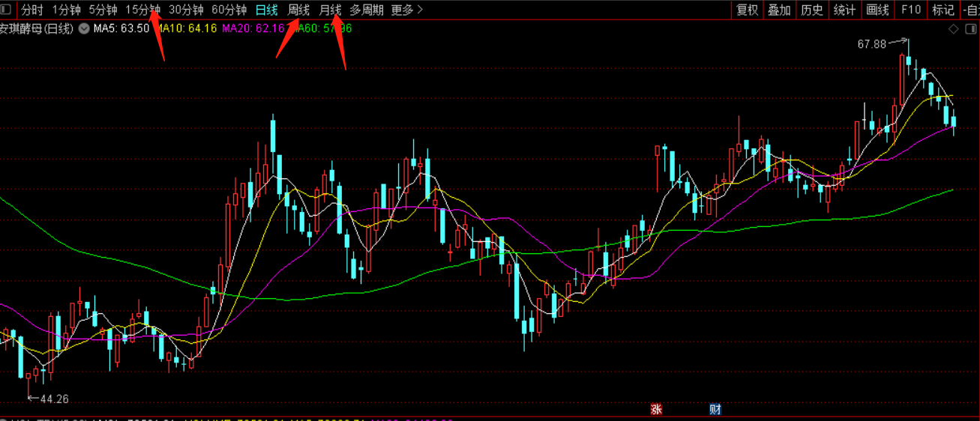The image size is (980, 421).
Task: Toggle the left sidebar panel icon
Action: (x=7, y=10)
